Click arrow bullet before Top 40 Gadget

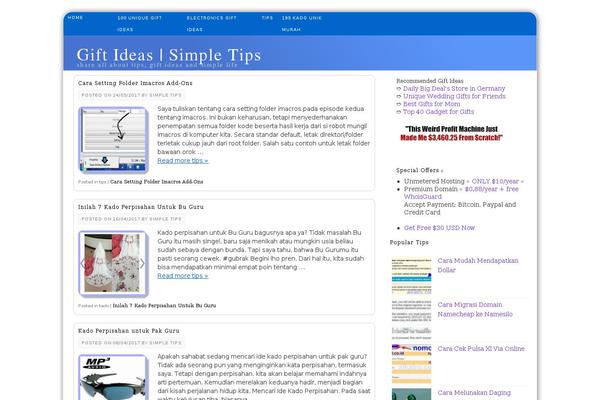point(399,112)
